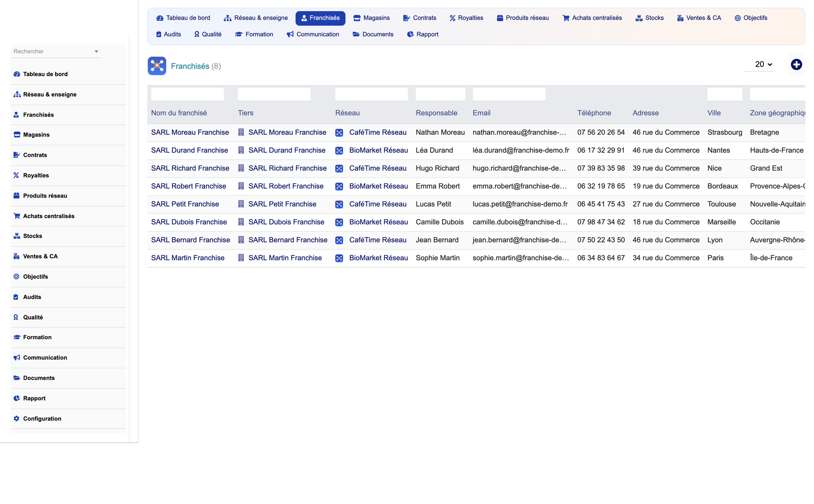Click the Rapport pie chart icon in sidebar

[x=16, y=398]
